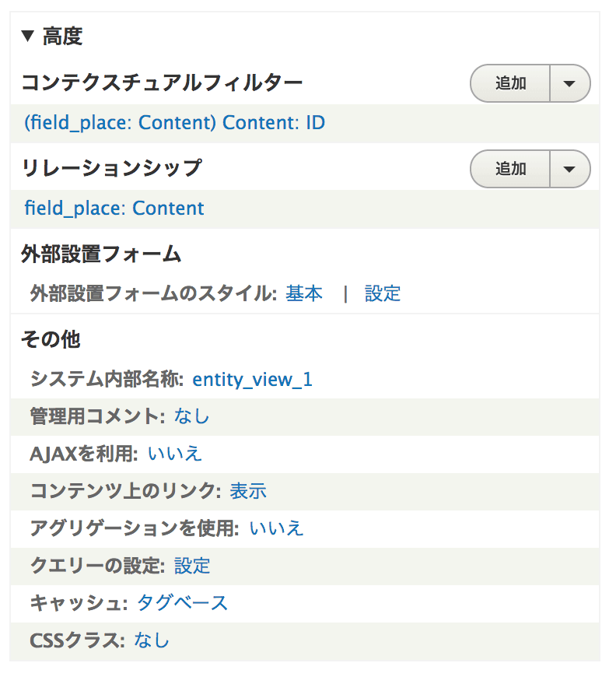This screenshot has width=616, height=691.
Task: Open dropdown arrow beside リレーションシップ 追加
Action: [x=570, y=169]
